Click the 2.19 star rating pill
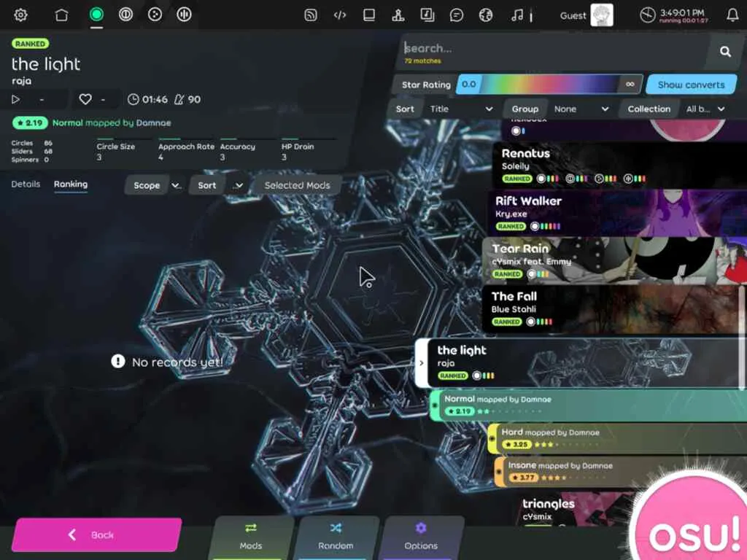Viewport: 747px width, 560px height. coord(30,122)
